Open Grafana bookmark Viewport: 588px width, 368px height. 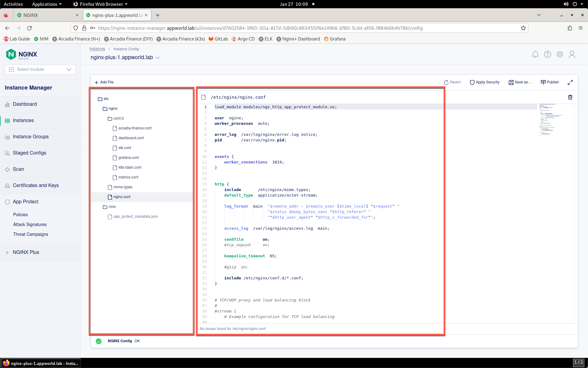(x=335, y=39)
